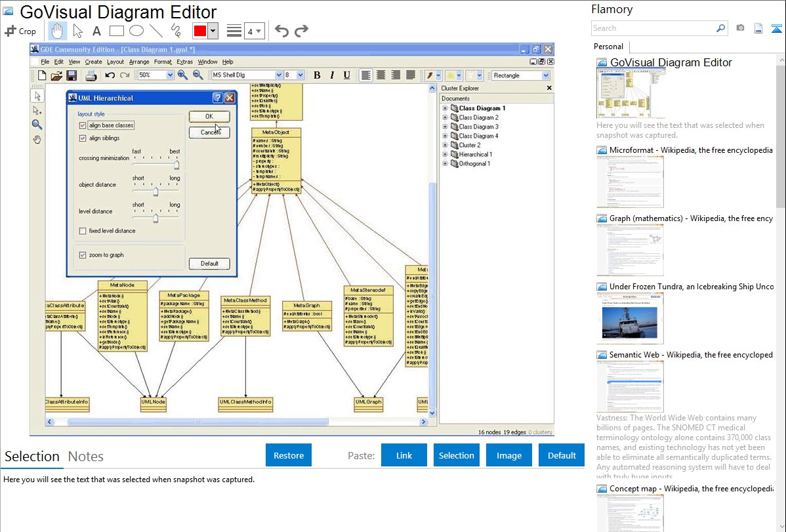Viewport: 786px width, 532px height.
Task: Click the camera snapshot icon
Action: (x=740, y=28)
